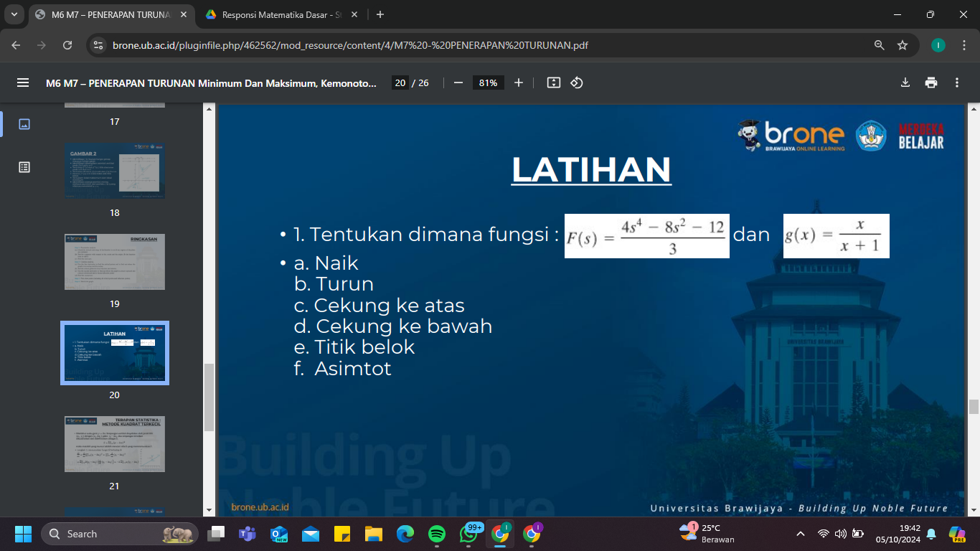Viewport: 980px width, 551px height.
Task: Open page 19 Ringkasan thumbnail
Action: pos(115,262)
